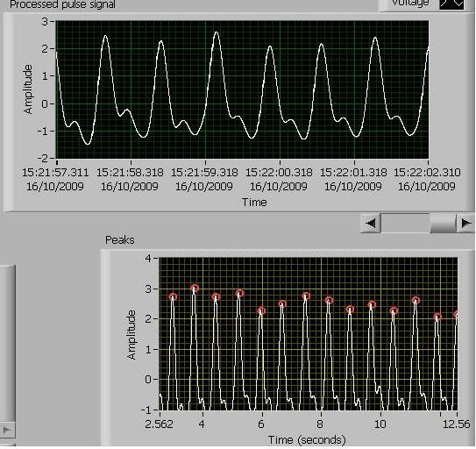This screenshot has width=476, height=449.
Task: Click the empty scrollbar track left of the thumb
Action: (405, 224)
